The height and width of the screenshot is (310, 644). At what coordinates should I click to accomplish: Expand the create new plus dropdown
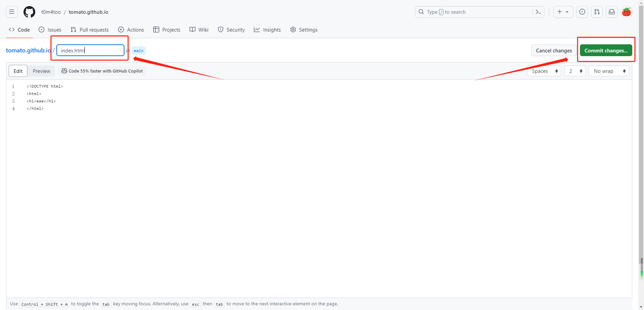pyautogui.click(x=563, y=12)
